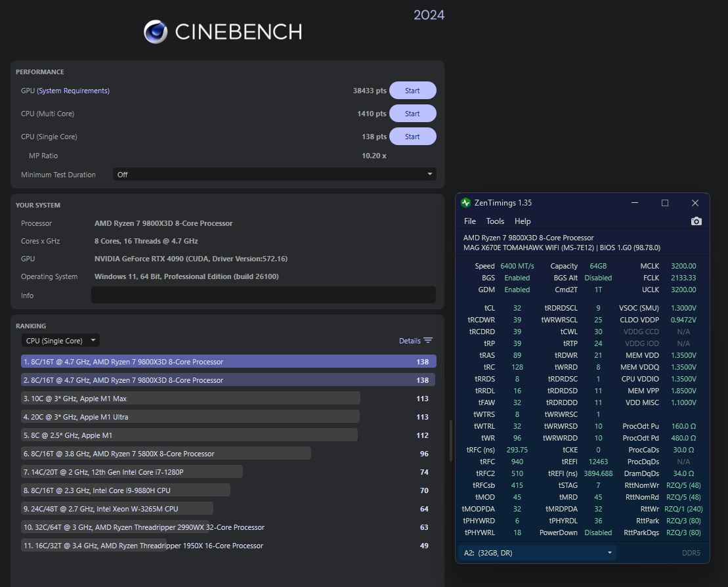Click the Info input field

coord(263,295)
